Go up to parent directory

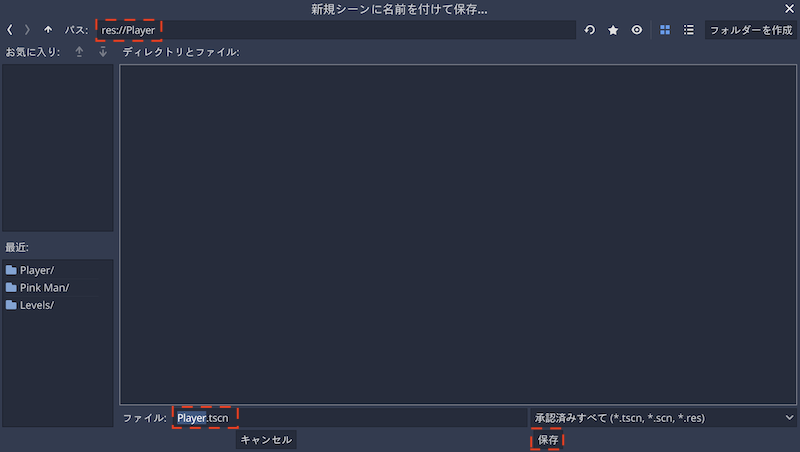(48, 30)
